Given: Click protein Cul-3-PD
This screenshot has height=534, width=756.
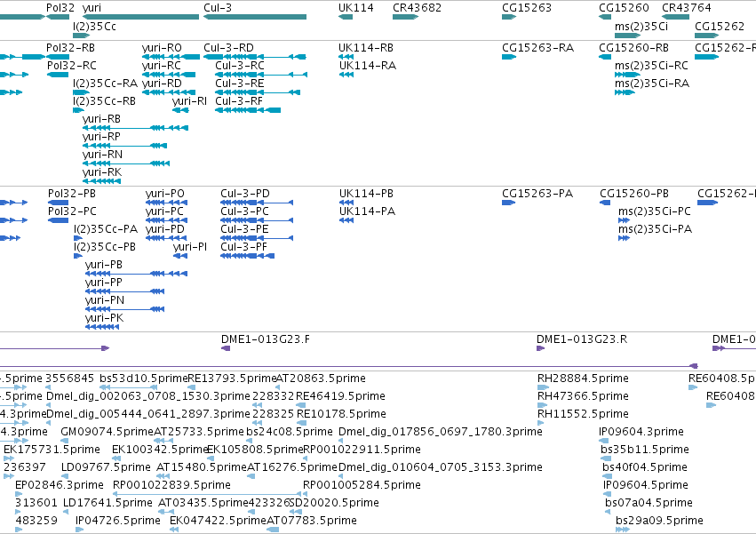Looking at the screenshot, I should click(x=245, y=194).
